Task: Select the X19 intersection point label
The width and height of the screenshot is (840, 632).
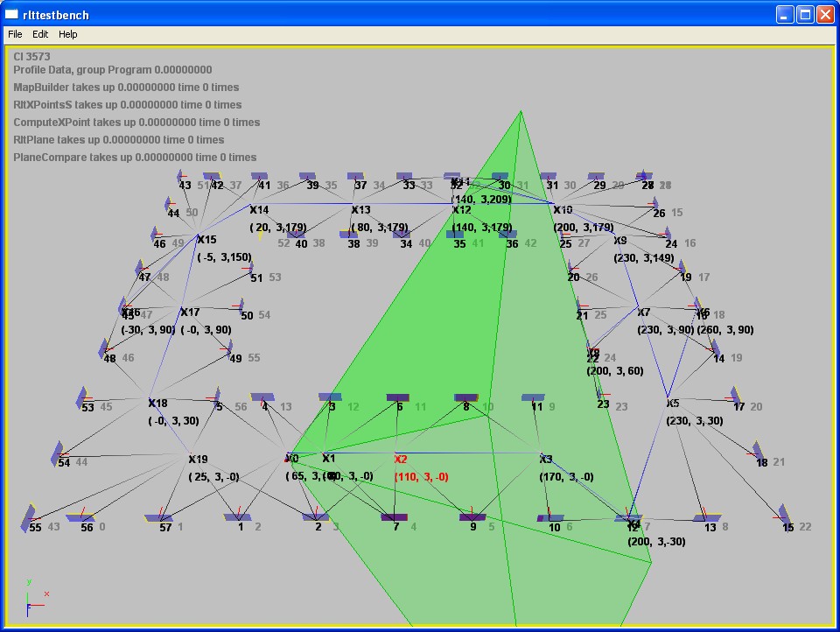Action: [198, 459]
